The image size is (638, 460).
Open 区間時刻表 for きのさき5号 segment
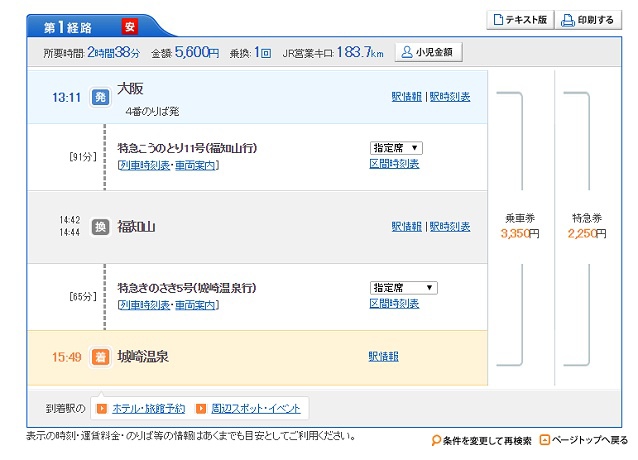394,303
